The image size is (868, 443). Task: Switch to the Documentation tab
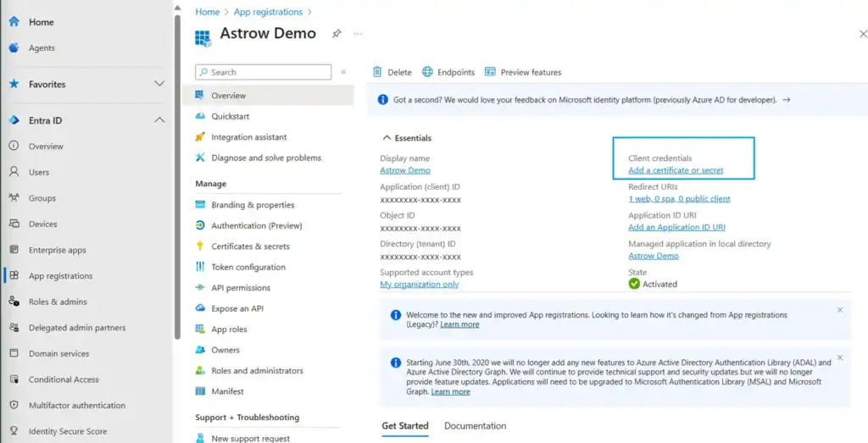[475, 426]
